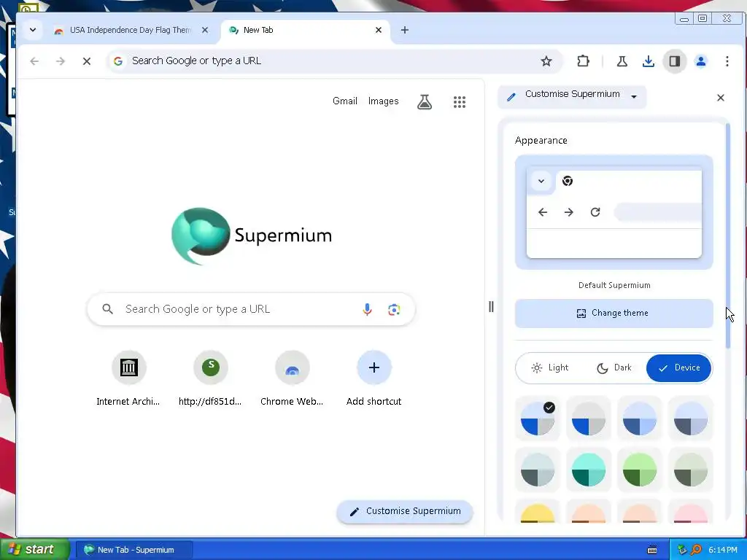Open the profile avatar menu
Viewport: 747px width, 560px height.
700,61
